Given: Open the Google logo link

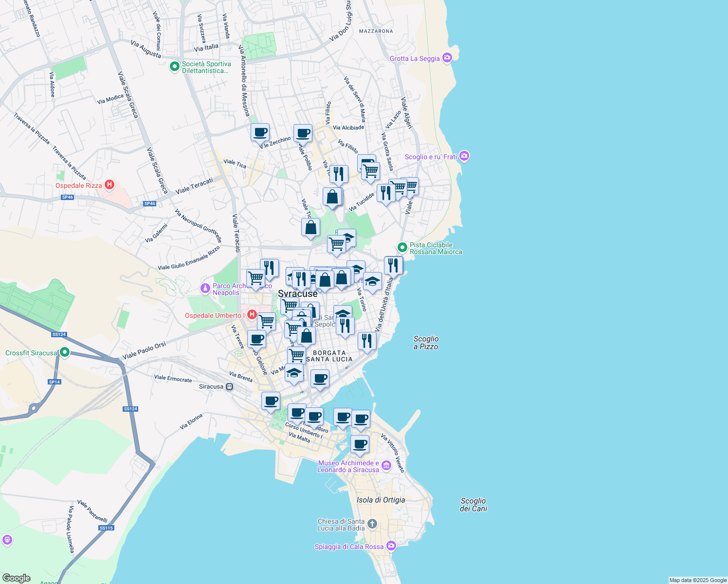Looking at the screenshot, I should point(17,578).
